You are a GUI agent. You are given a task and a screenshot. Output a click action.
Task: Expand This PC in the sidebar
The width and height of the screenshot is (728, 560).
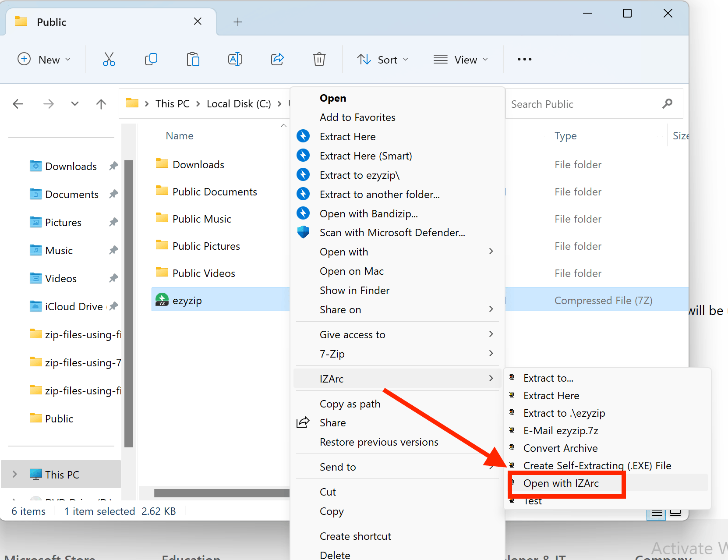pos(15,474)
